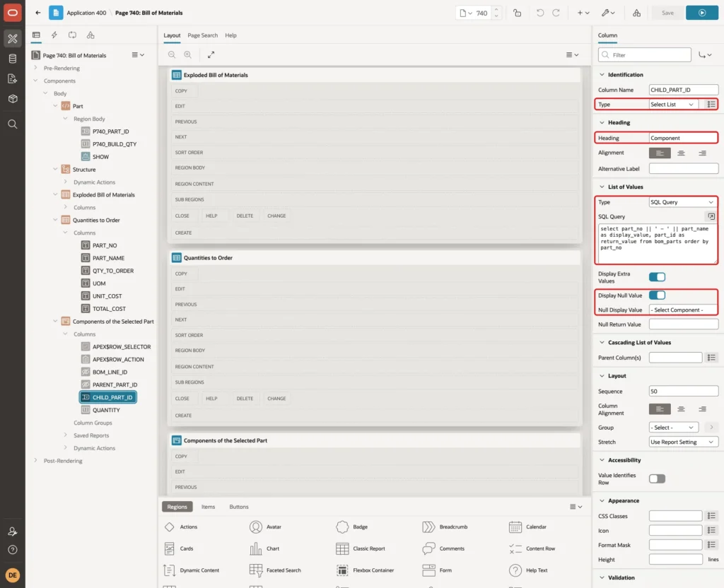This screenshot has width=724, height=588.
Task: Open Team Development sidebar icon
Action: [x=13, y=78]
